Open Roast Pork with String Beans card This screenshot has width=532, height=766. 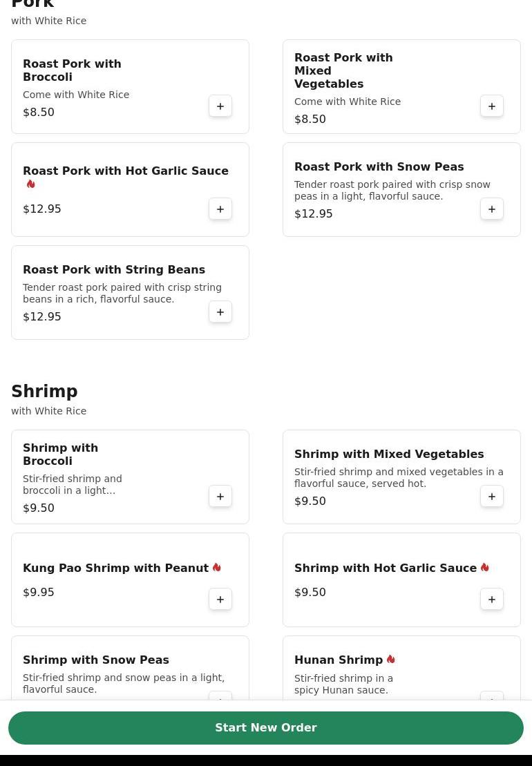[114, 270]
